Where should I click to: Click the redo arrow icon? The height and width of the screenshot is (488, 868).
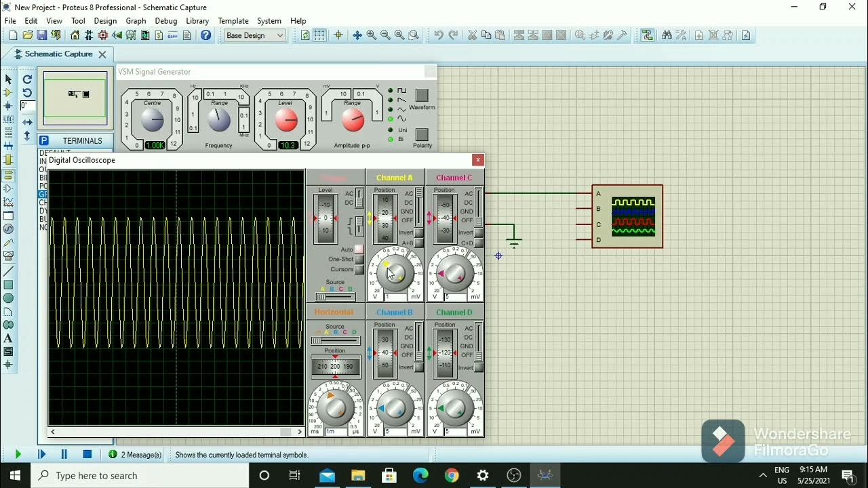[x=453, y=35]
